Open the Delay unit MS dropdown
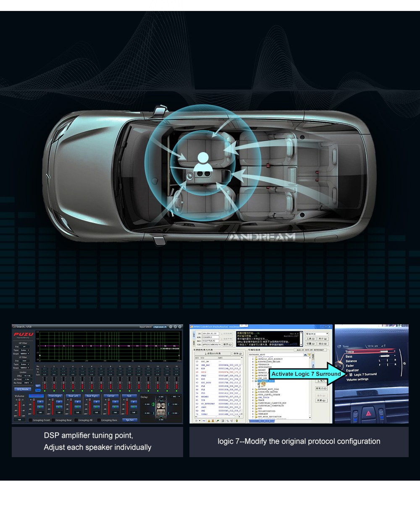 point(176,397)
